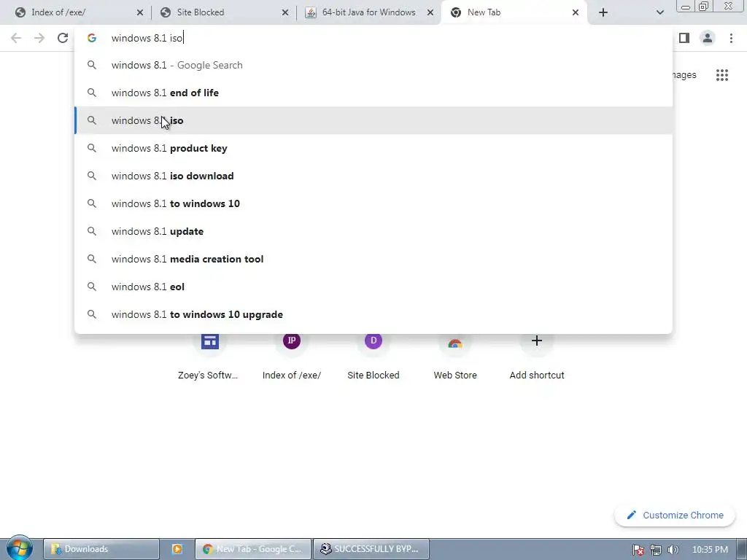Select New Tab - Google Chrome taskbar button
The width and height of the screenshot is (747, 560).
point(253,549)
